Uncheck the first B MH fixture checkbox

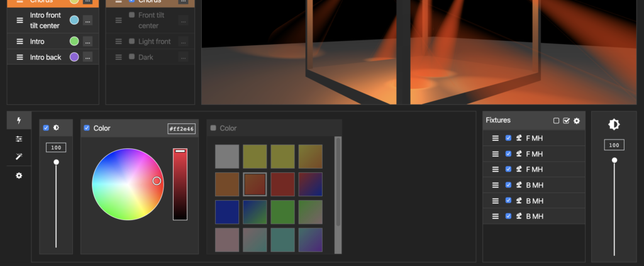508,185
